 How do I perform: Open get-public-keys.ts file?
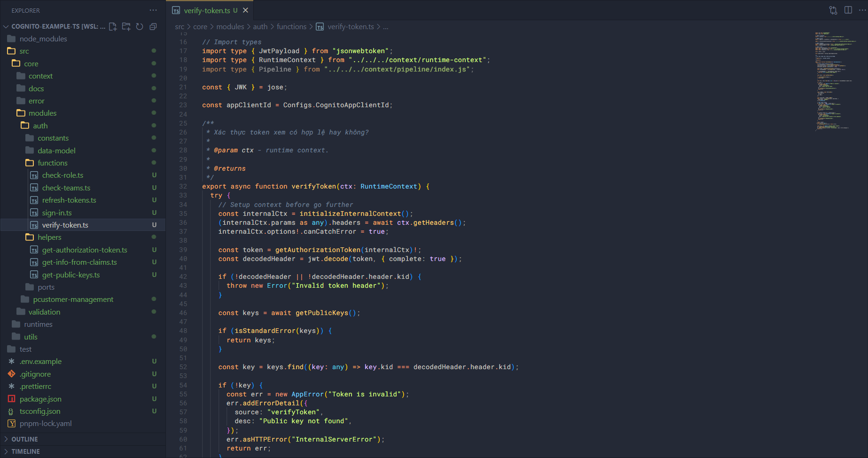(71, 275)
